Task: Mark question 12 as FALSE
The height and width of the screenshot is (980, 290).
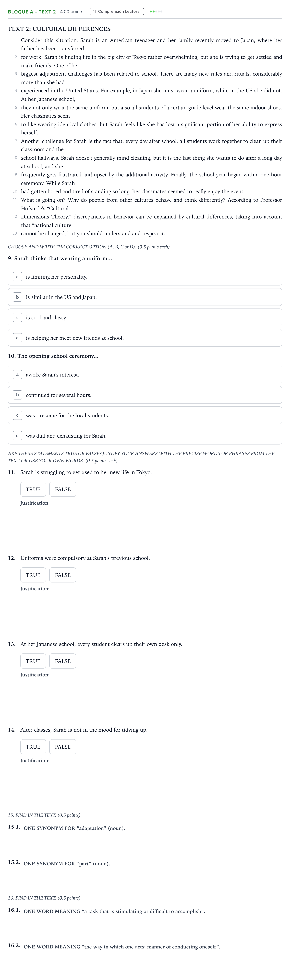Action: [63, 575]
